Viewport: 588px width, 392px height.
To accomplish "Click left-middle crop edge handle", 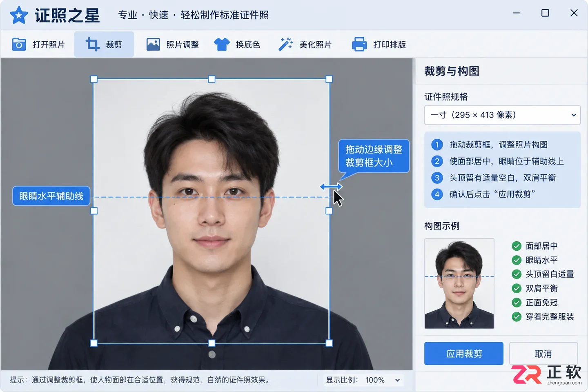I will pyautogui.click(x=94, y=211).
